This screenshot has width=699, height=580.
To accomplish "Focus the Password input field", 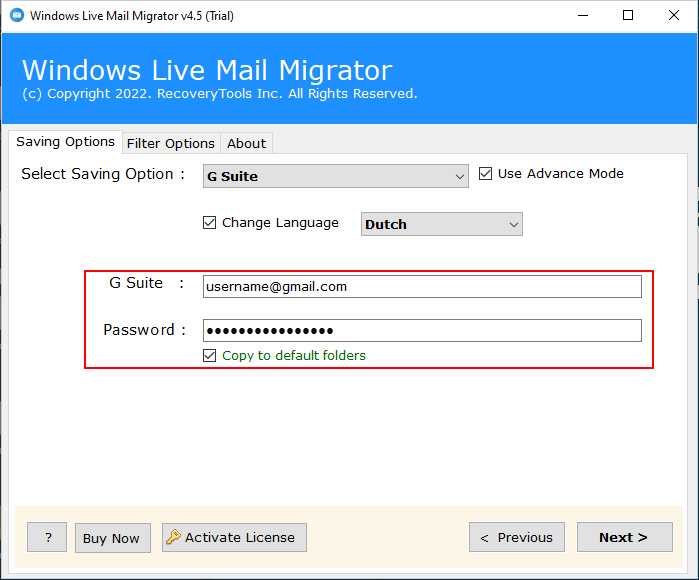I will point(422,330).
